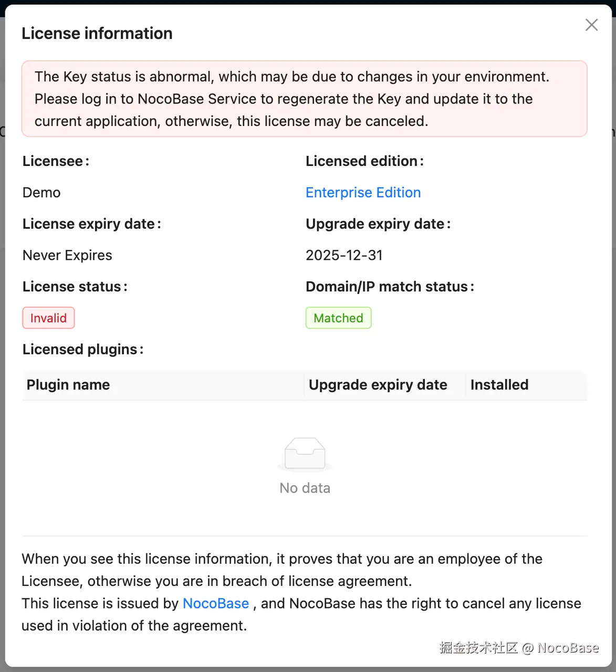This screenshot has width=616, height=672.
Task: Click the Plugin name column header
Action: (68, 385)
